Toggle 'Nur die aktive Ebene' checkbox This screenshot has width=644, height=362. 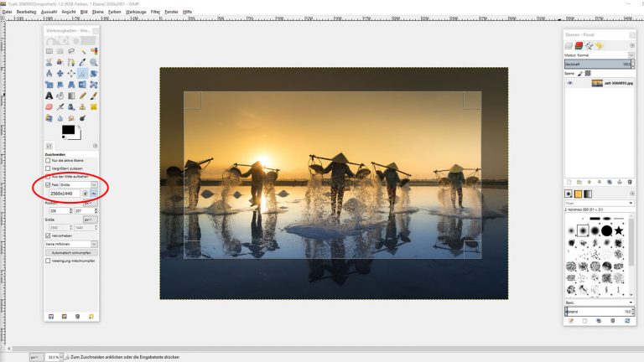(x=49, y=159)
